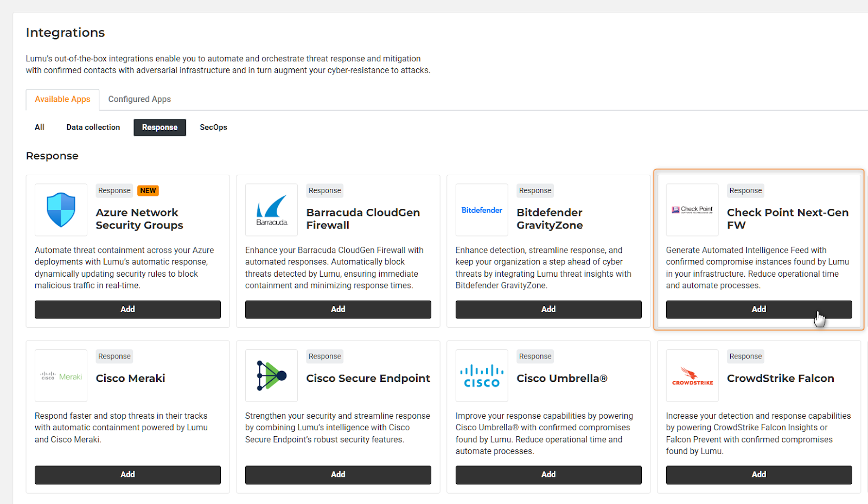Click the CrowdStrike Falcon logo icon
868x504 pixels.
(x=692, y=376)
